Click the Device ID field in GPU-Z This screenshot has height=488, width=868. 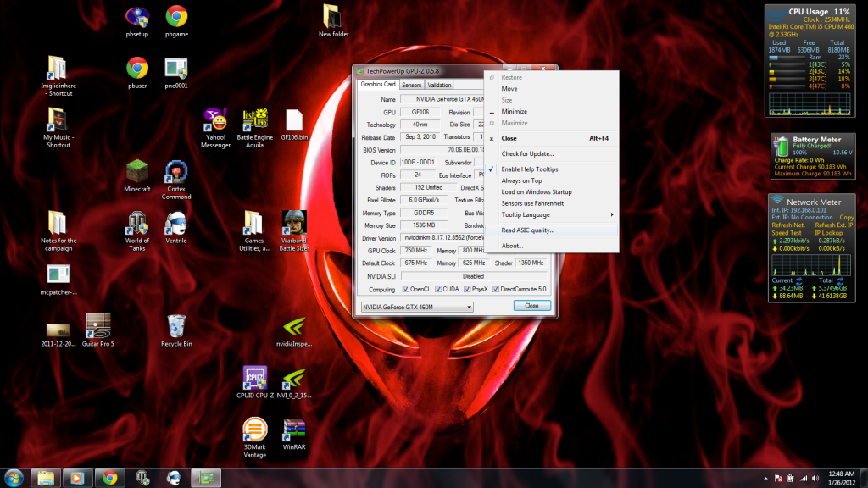click(x=418, y=163)
